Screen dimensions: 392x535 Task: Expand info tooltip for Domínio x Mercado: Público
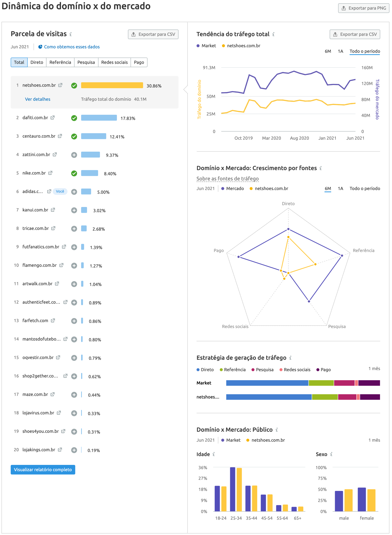(x=277, y=430)
